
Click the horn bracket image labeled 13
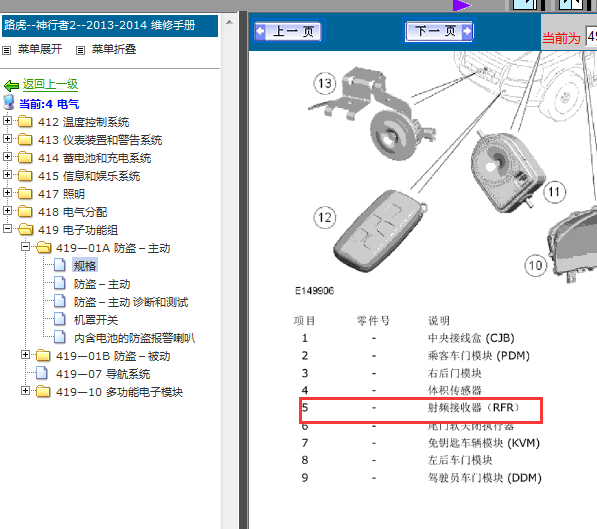click(x=371, y=113)
